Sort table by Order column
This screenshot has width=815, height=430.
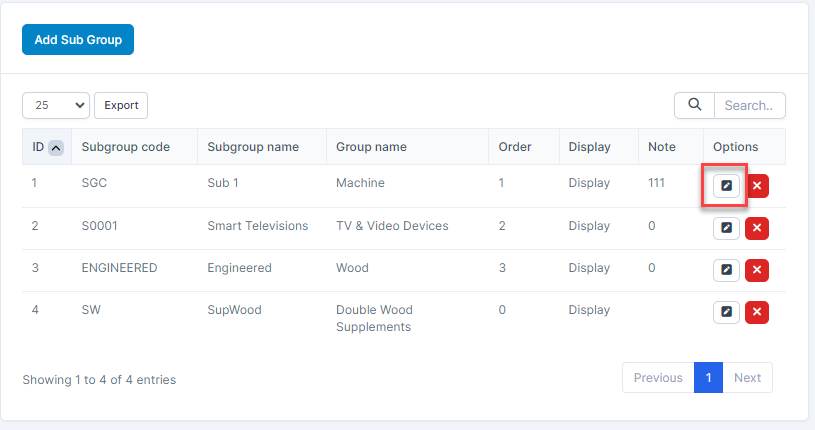(515, 147)
